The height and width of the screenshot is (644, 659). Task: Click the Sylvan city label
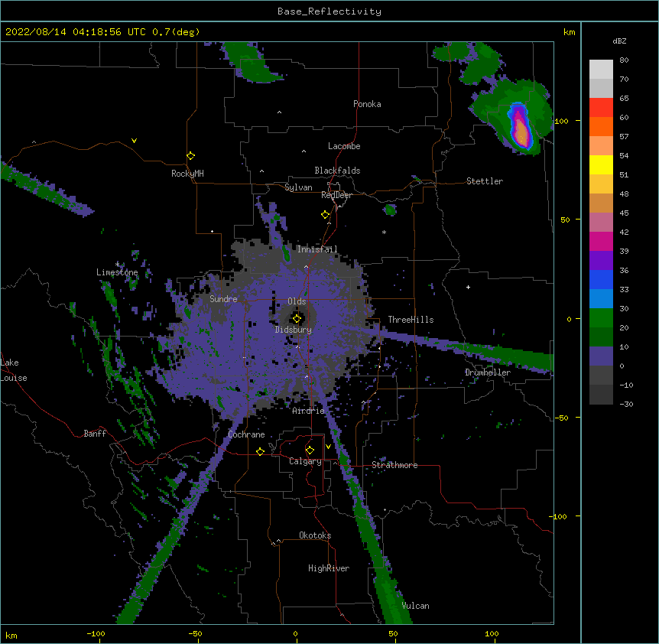coord(298,187)
